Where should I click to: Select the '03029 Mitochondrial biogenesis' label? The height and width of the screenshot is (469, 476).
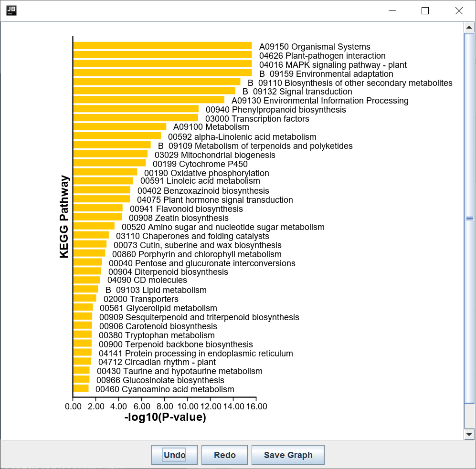[x=215, y=155]
